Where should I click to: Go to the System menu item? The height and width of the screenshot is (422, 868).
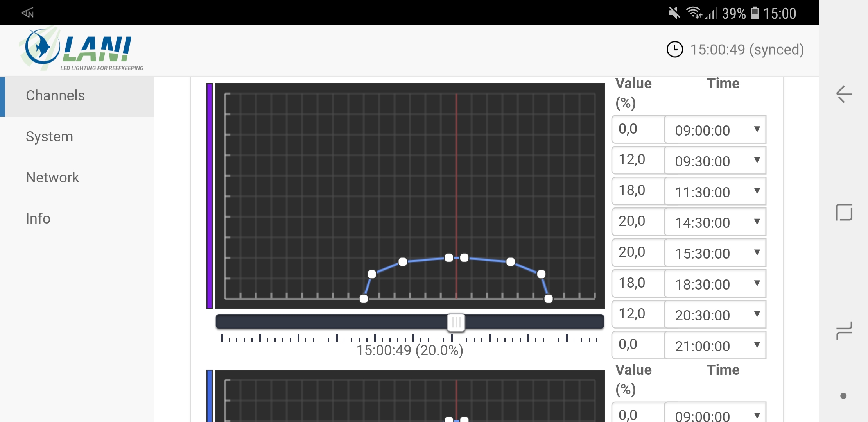(49, 137)
